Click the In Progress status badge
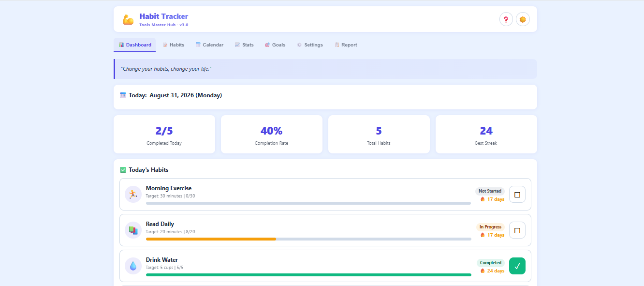644x286 pixels. tap(490, 227)
